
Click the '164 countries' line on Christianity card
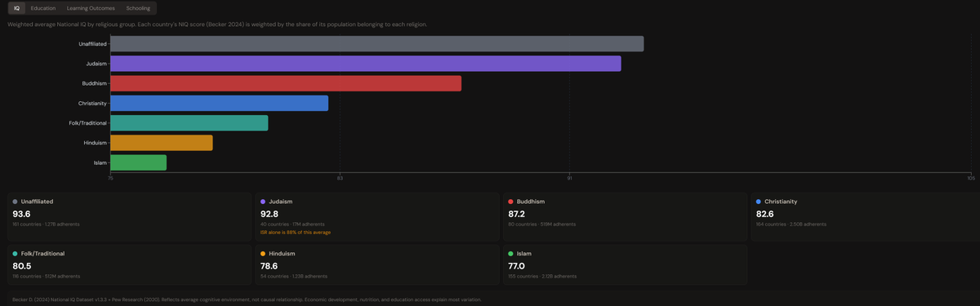tap(791, 224)
